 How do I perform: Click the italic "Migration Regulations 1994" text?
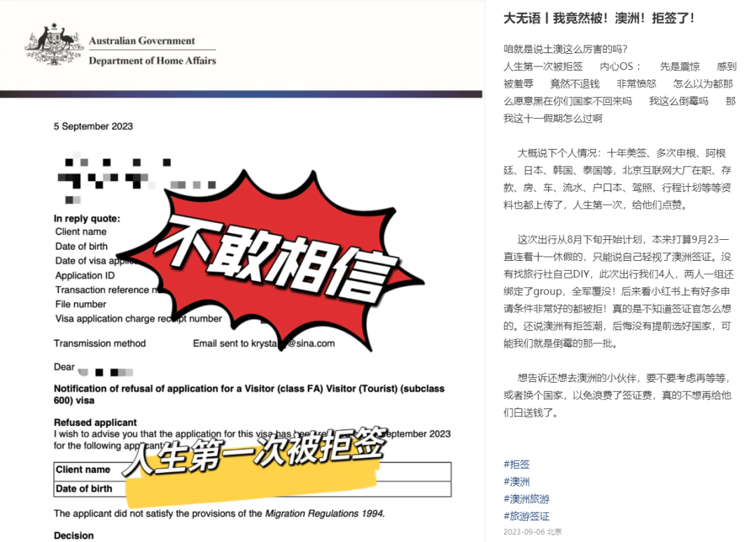tap(323, 513)
